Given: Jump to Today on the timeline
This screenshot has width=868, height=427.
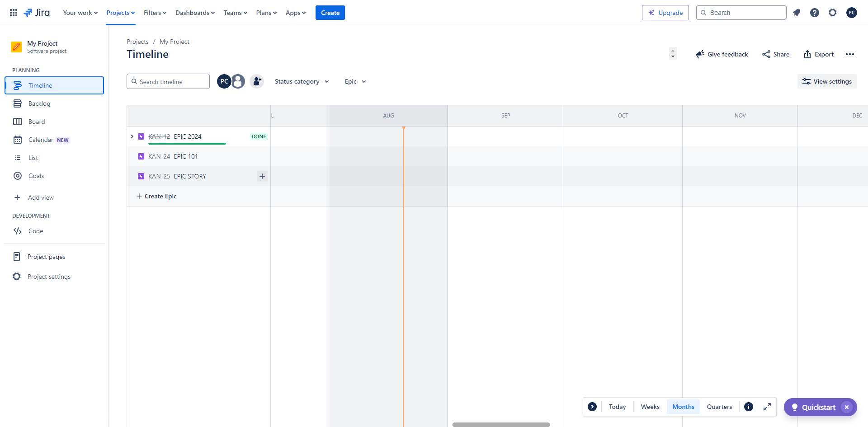Looking at the screenshot, I should [x=617, y=407].
